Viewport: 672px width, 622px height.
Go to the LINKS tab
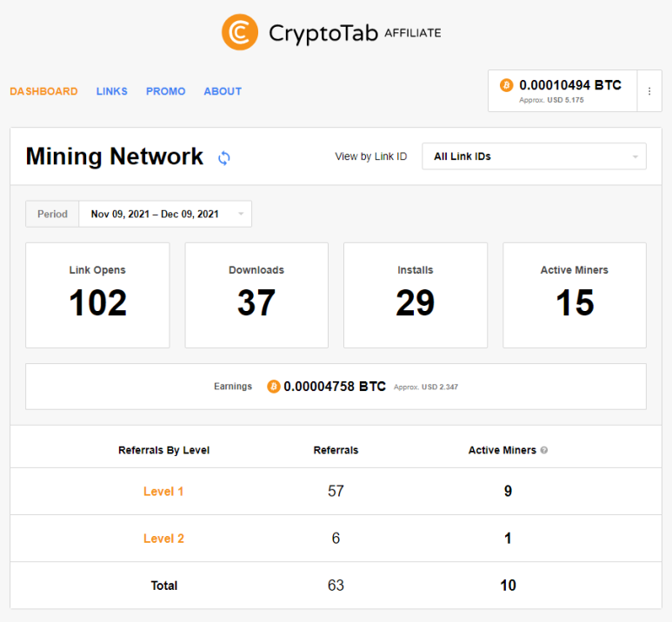pyautogui.click(x=112, y=91)
